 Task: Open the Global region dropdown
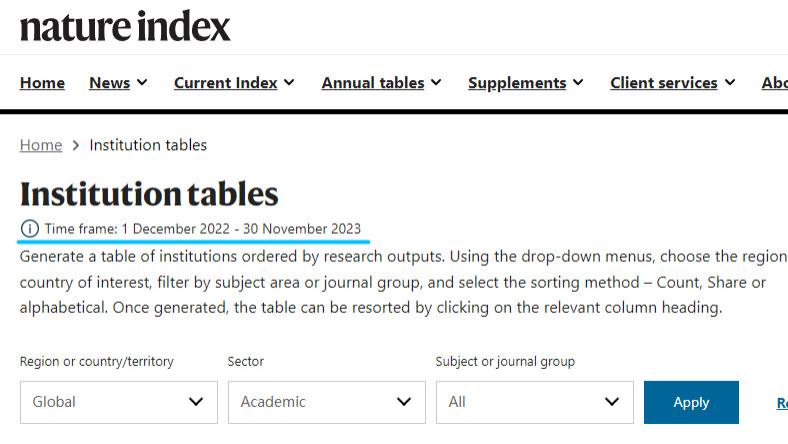(x=119, y=402)
